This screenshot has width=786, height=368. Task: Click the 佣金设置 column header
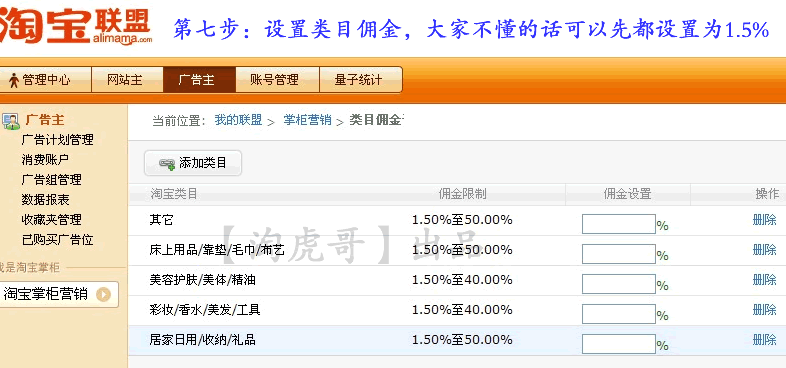tap(627, 194)
